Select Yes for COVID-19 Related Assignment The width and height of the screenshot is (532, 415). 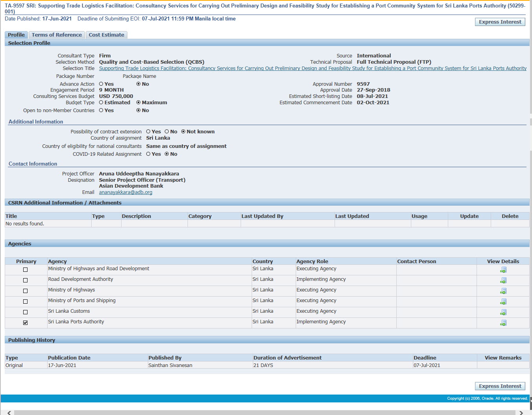[148, 154]
